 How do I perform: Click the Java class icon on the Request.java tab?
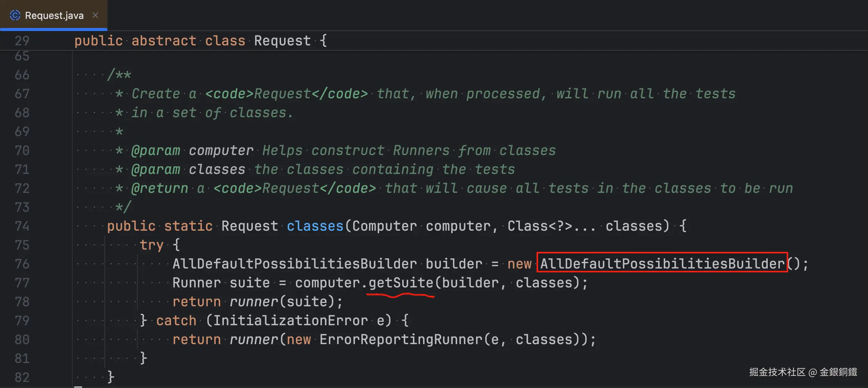tap(15, 16)
